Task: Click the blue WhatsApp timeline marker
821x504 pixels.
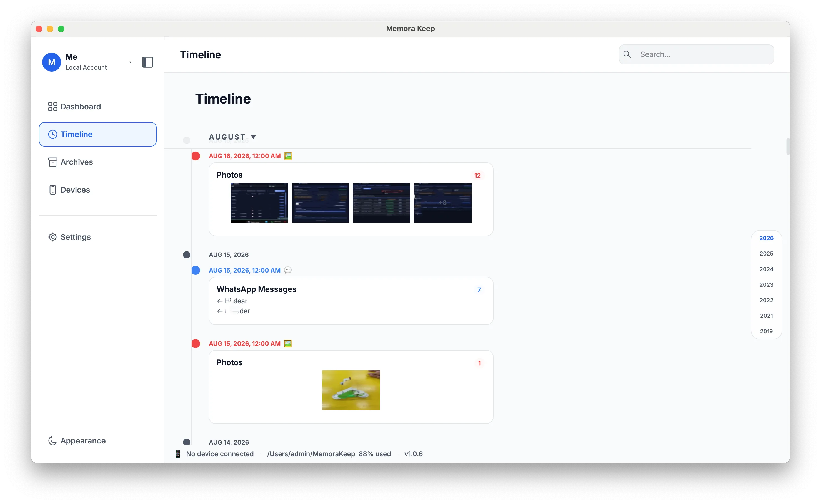Action: pos(196,270)
